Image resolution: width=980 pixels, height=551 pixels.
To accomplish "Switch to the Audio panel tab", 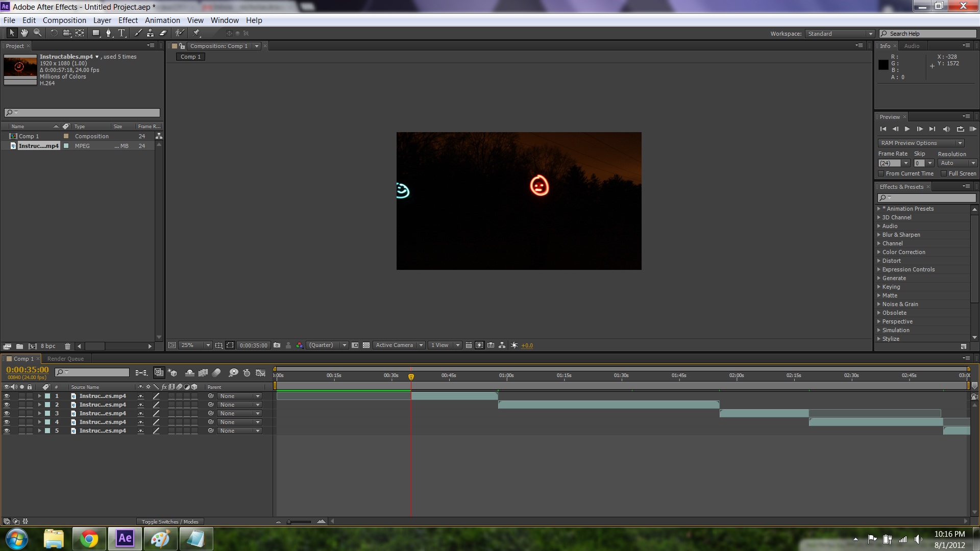I will click(x=912, y=46).
